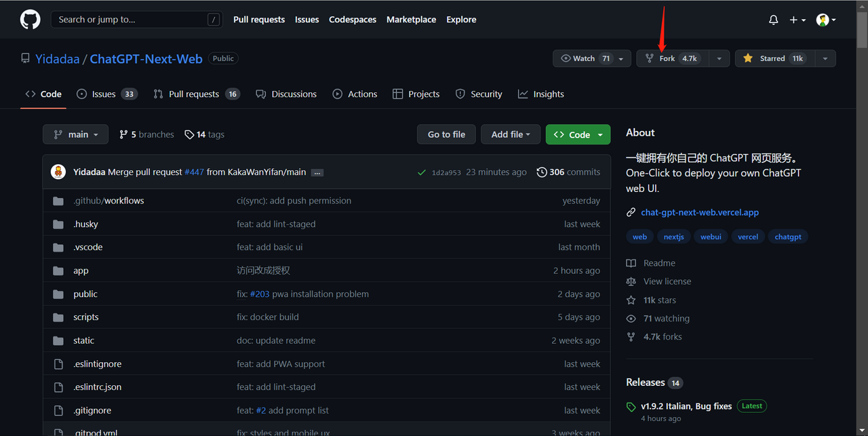This screenshot has width=868, height=436.
Task: Open the 306 commits history
Action: 568,172
